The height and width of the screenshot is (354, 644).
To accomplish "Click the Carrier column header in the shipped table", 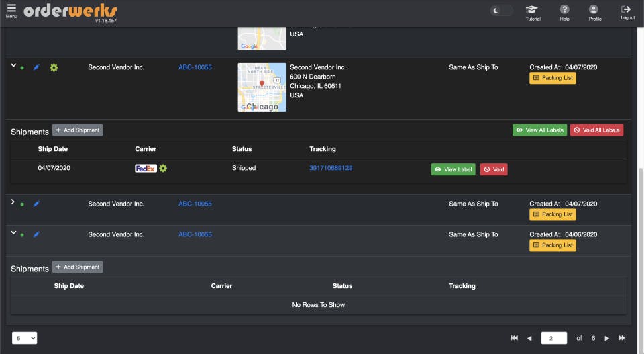I will (x=146, y=149).
